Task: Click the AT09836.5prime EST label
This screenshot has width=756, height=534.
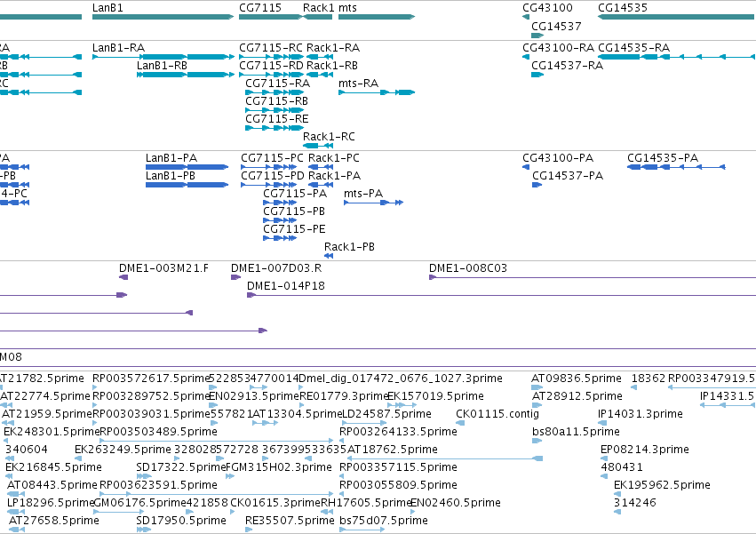Action: [x=577, y=379]
